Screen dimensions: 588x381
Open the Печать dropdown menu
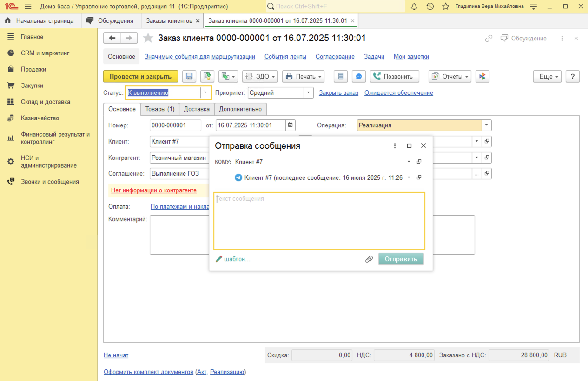coord(303,77)
